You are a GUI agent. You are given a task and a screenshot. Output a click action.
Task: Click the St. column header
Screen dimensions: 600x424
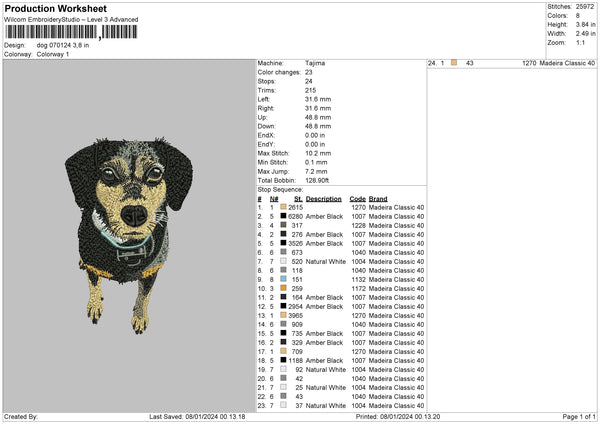point(298,198)
